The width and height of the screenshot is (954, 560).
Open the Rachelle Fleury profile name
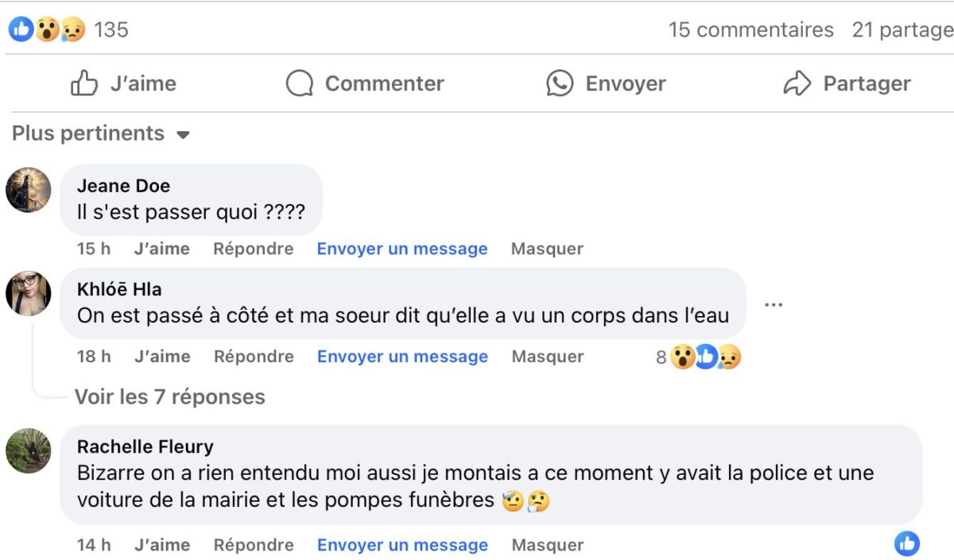[x=145, y=446]
